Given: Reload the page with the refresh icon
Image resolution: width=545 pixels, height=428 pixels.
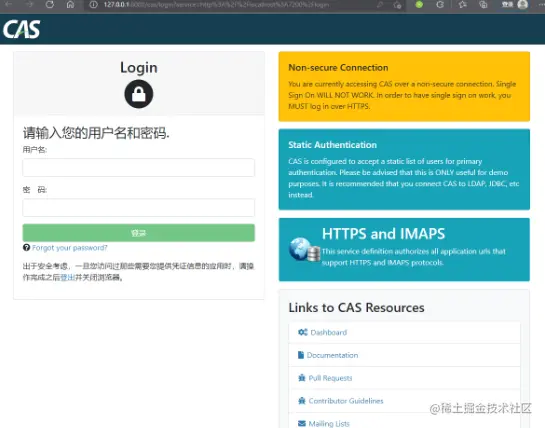Looking at the screenshot, I should (50, 4).
